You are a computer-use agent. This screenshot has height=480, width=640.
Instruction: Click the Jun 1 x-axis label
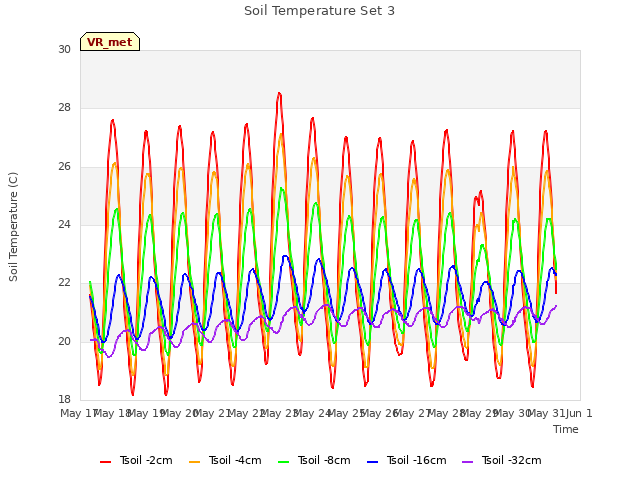click(x=579, y=413)
